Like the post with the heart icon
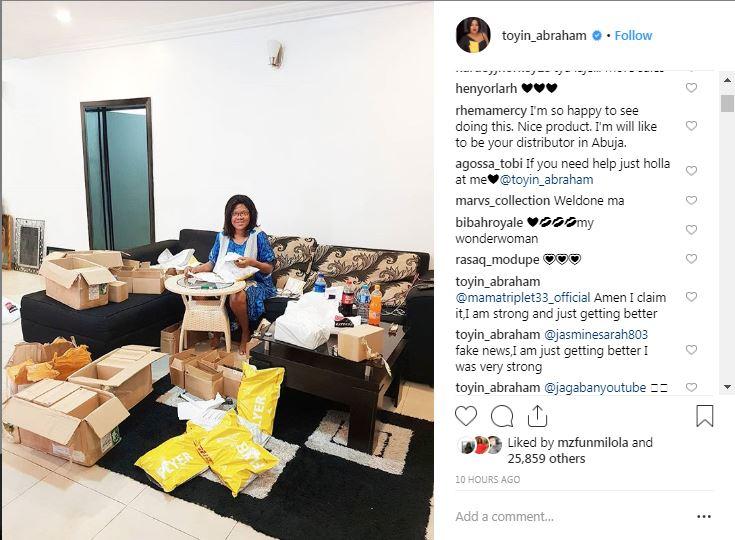This screenshot has width=735, height=540. click(x=465, y=416)
